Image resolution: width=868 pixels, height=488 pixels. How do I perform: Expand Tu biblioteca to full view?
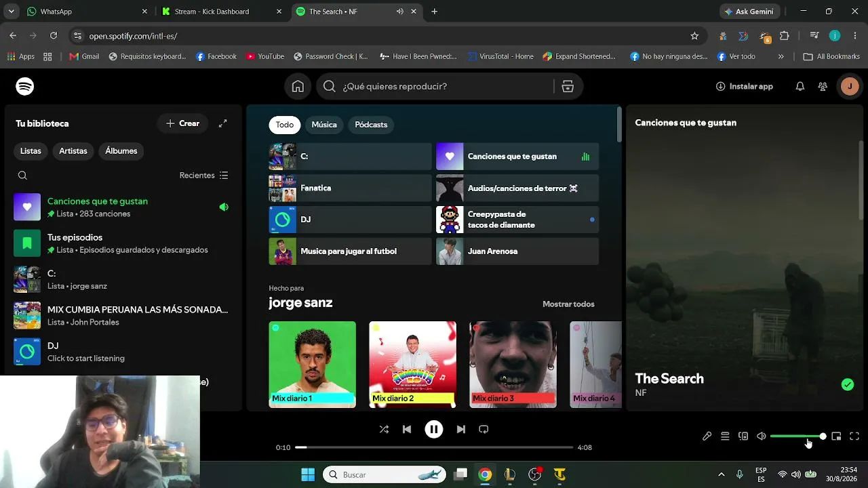[222, 123]
